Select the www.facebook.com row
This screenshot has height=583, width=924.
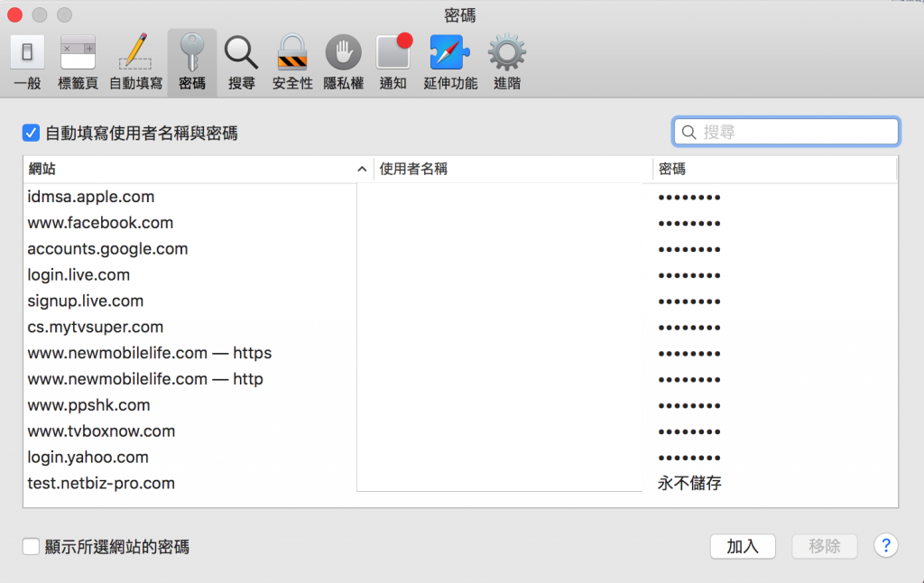tap(460, 223)
